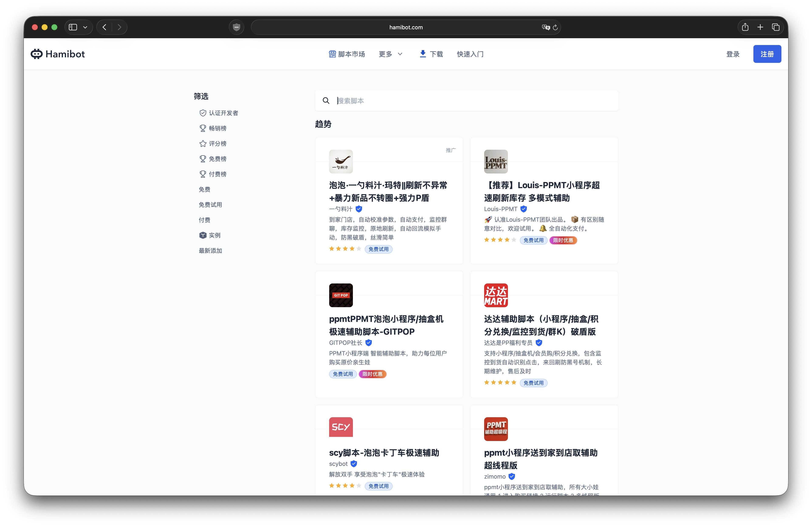
Task: Expand the 更多 dropdown menu
Action: click(391, 54)
